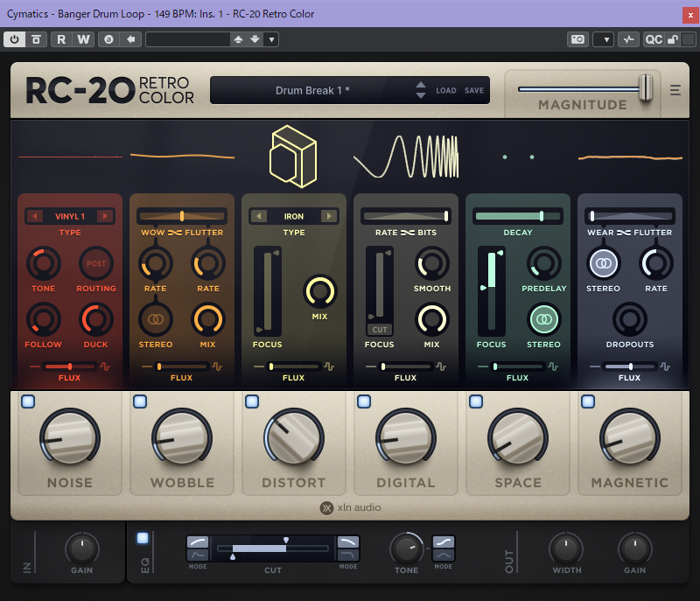The height and width of the screenshot is (601, 700).
Task: Toggle the digital CUT focus button
Action: (x=380, y=330)
